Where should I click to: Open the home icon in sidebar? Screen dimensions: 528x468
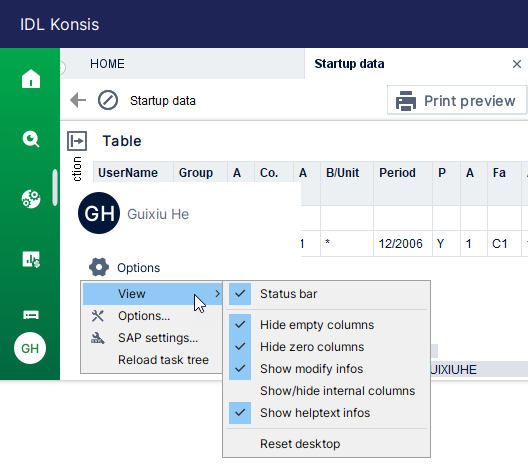(x=31, y=79)
